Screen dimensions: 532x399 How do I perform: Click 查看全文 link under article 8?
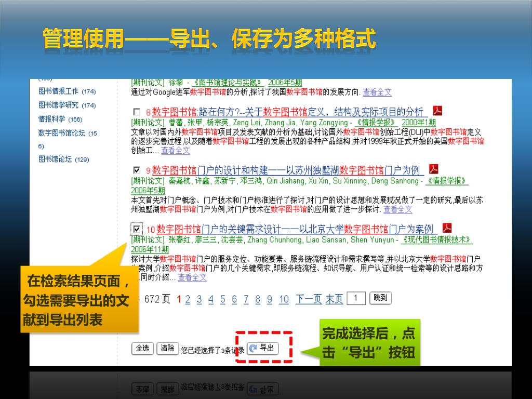click(176, 150)
